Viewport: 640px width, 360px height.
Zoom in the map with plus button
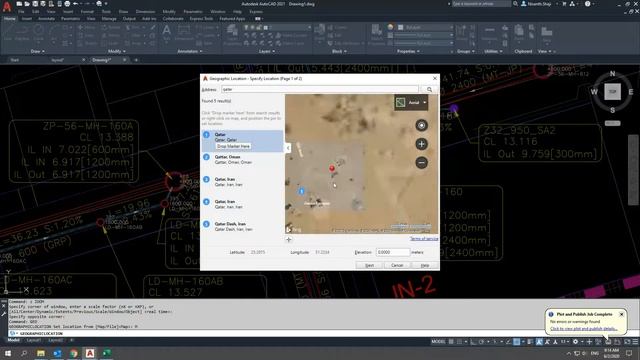tap(421, 144)
